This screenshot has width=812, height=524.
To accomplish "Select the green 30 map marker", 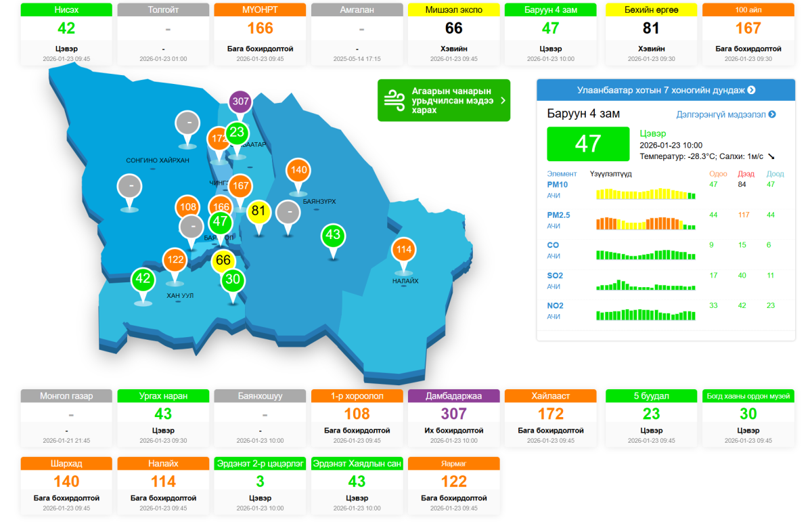I will 233,280.
